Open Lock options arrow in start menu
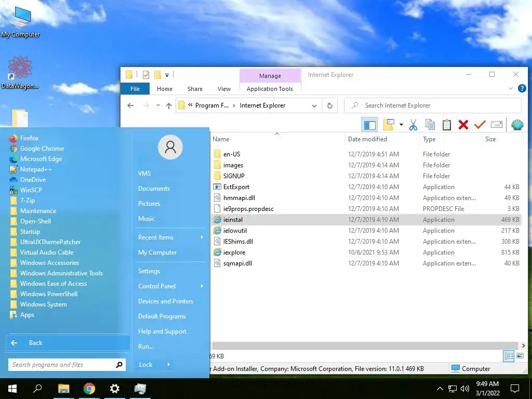 coord(169,365)
